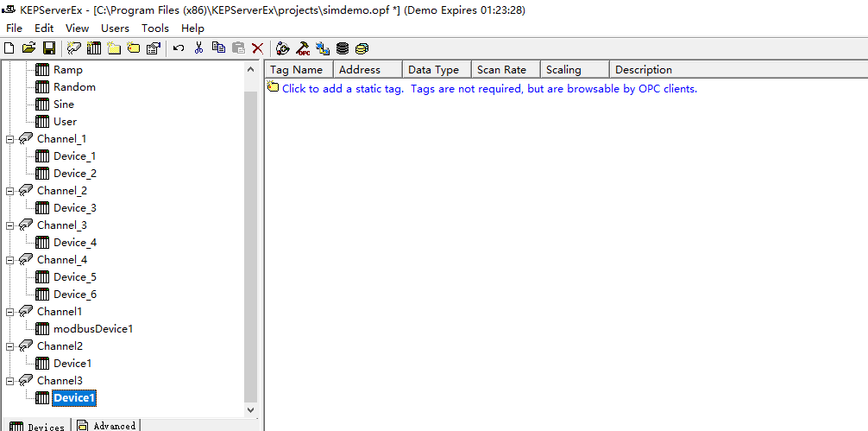The image size is (868, 431).
Task: Select highlighted Device1 under Channel3
Action: click(x=74, y=398)
